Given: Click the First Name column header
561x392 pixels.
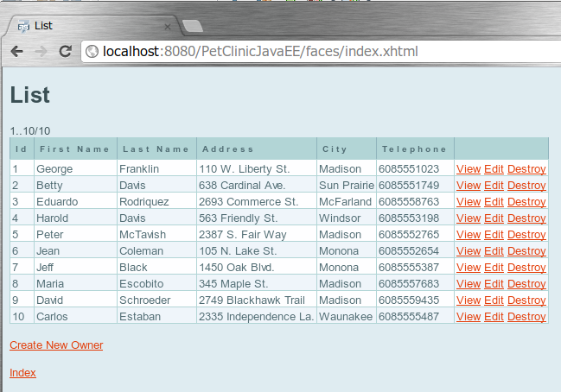Looking at the screenshot, I should click(75, 149).
